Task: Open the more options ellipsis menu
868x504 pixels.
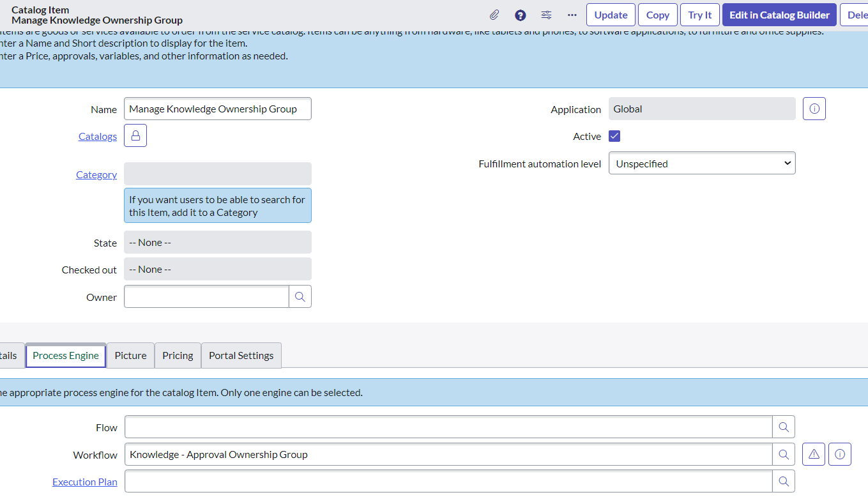Action: [572, 15]
